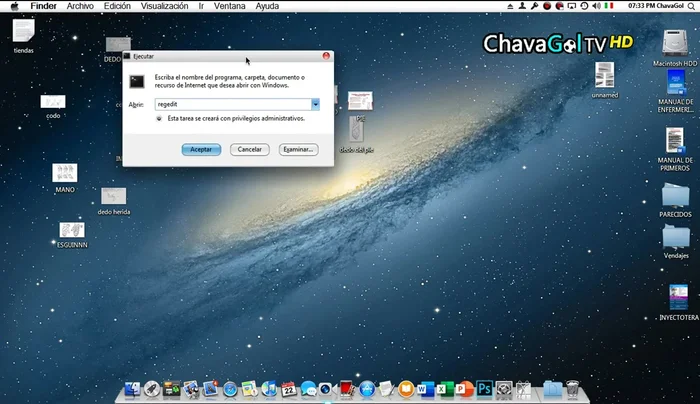Click key icon in menu bar
Image resolution: width=700 pixels, height=404 pixels.
pos(534,6)
